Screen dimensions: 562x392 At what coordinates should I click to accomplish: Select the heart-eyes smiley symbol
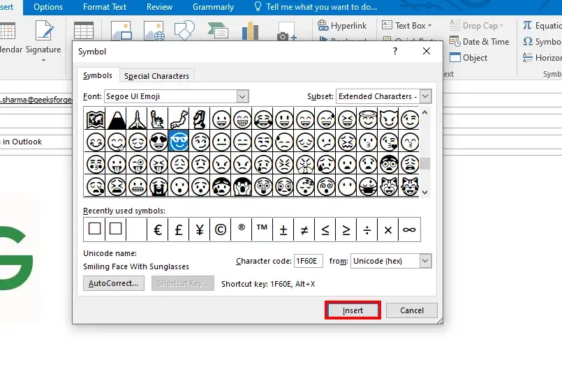pos(158,142)
